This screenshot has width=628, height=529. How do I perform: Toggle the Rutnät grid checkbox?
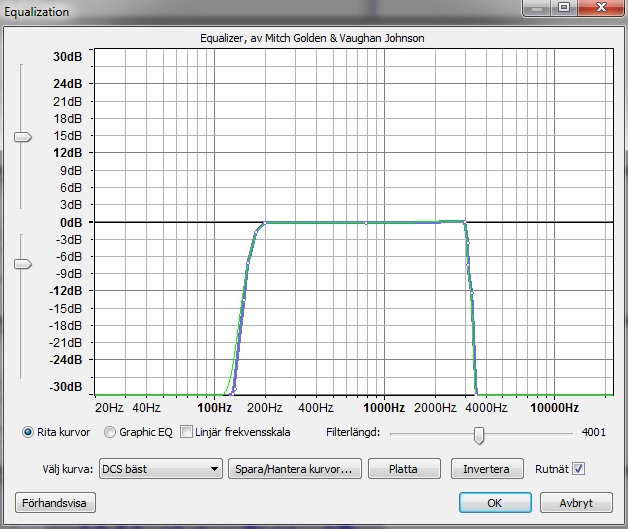tap(578, 469)
